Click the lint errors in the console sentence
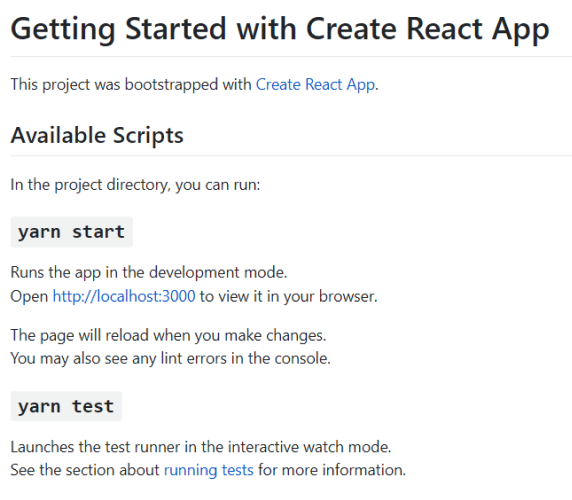The width and height of the screenshot is (572, 500). click(170, 358)
